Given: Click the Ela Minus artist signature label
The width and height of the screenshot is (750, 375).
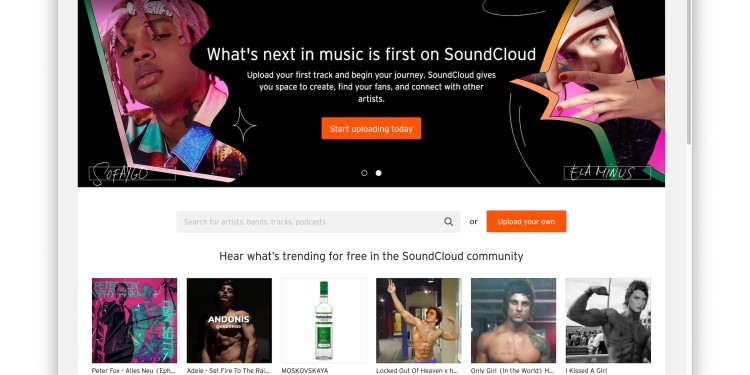Looking at the screenshot, I should pyautogui.click(x=607, y=172).
